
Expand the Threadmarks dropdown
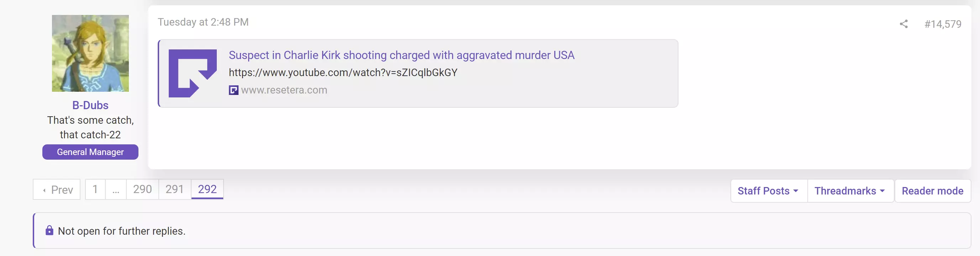click(x=850, y=191)
